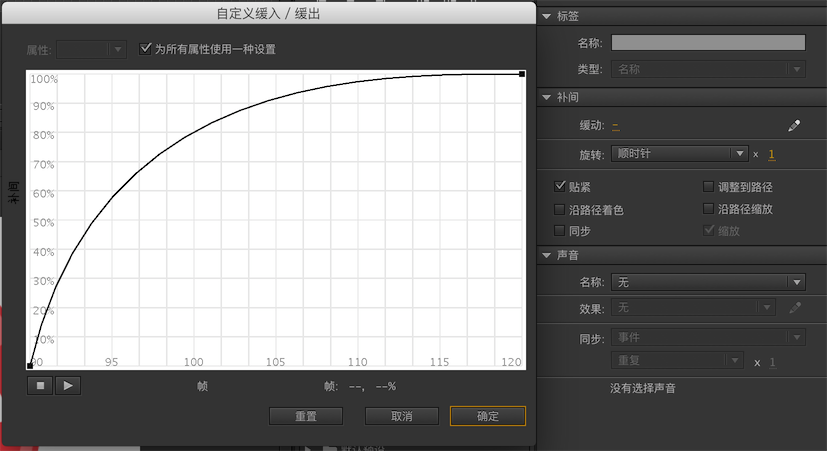Screen dimensions: 827x451
Task: Open the 同步 dropdown showing 事件
Action: (x=708, y=338)
